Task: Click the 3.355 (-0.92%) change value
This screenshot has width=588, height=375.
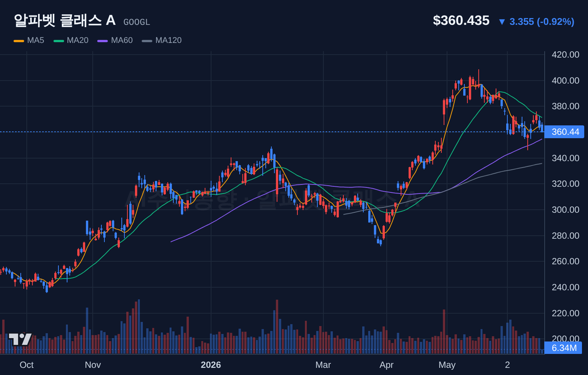Action: pyautogui.click(x=542, y=22)
